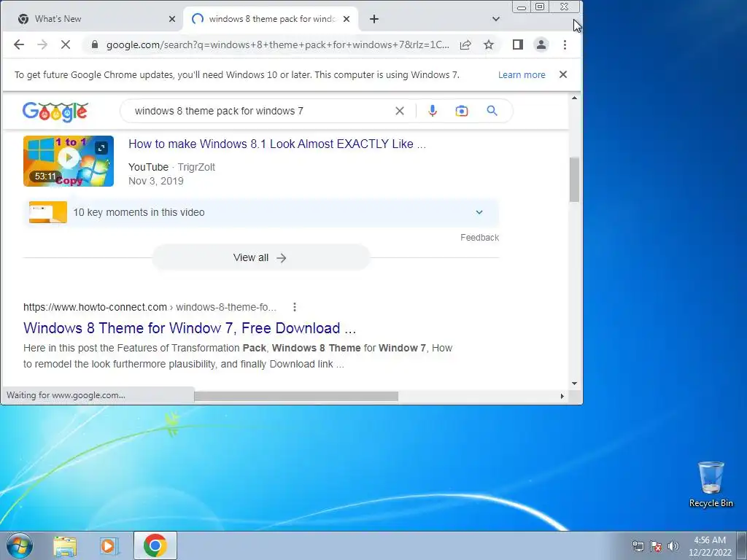This screenshot has width=747, height=560.
Task: Open the Learn more link
Action: point(522,75)
